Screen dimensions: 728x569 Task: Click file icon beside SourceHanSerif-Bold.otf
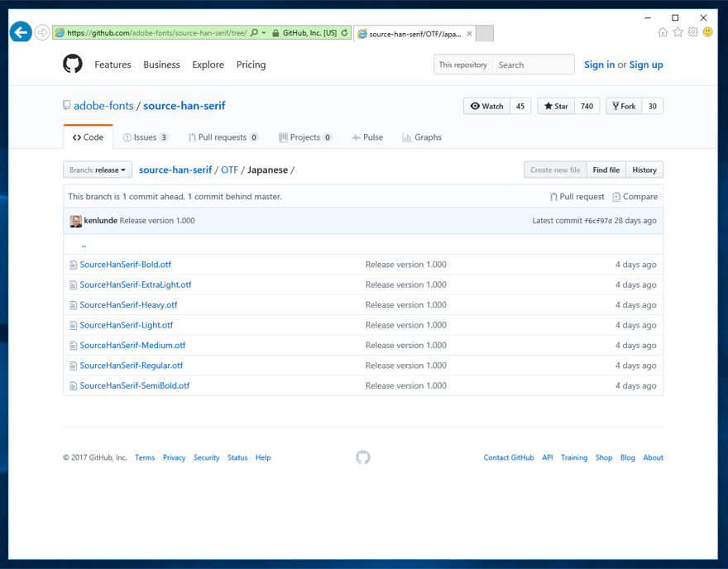tap(73, 265)
